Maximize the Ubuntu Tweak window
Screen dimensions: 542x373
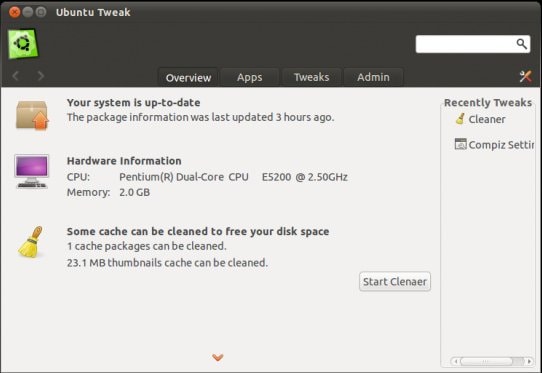point(41,12)
